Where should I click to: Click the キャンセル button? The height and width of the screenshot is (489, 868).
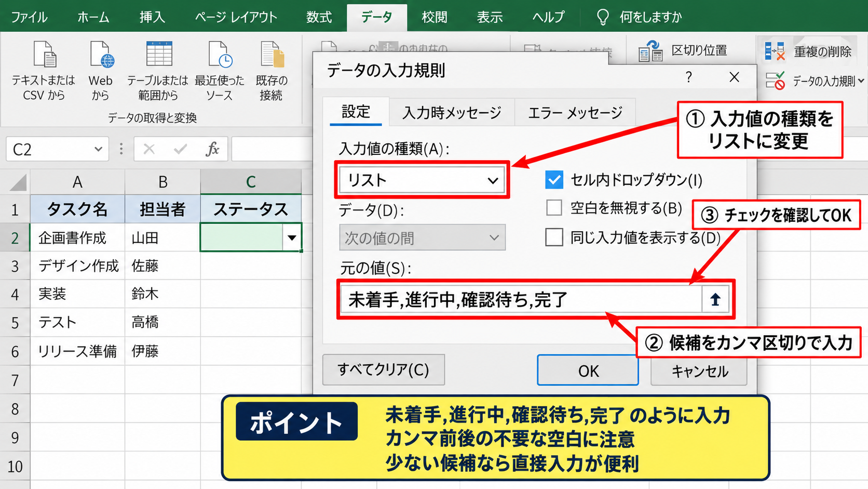coord(699,371)
